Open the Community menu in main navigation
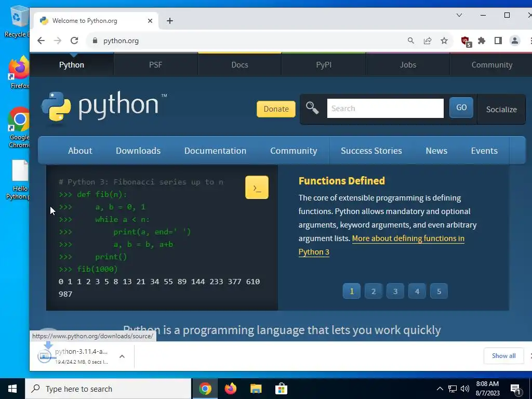The height and width of the screenshot is (399, 532). tap(294, 151)
